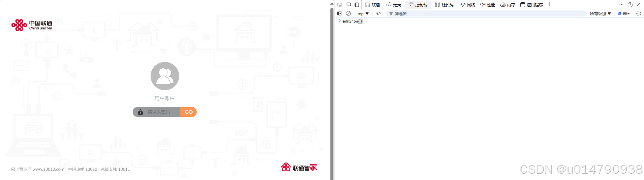The image size is (644, 180).
Task: Open the 性能 (Performance) tab
Action: tap(487, 5)
